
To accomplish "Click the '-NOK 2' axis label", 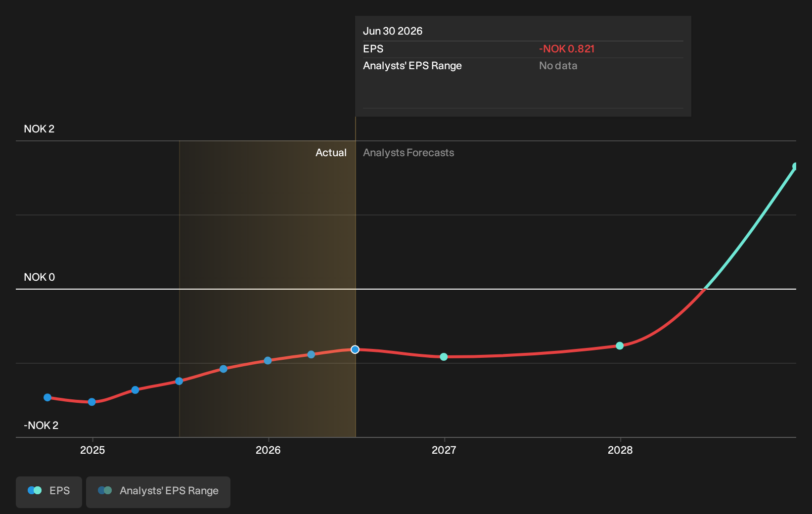I will point(41,426).
